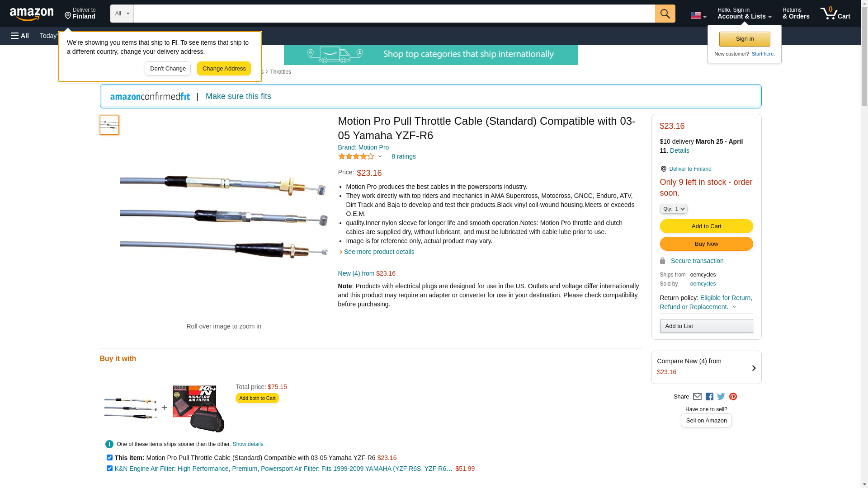Expand the star rating popover arrow
The width and height of the screenshot is (868, 488).
[380, 157]
